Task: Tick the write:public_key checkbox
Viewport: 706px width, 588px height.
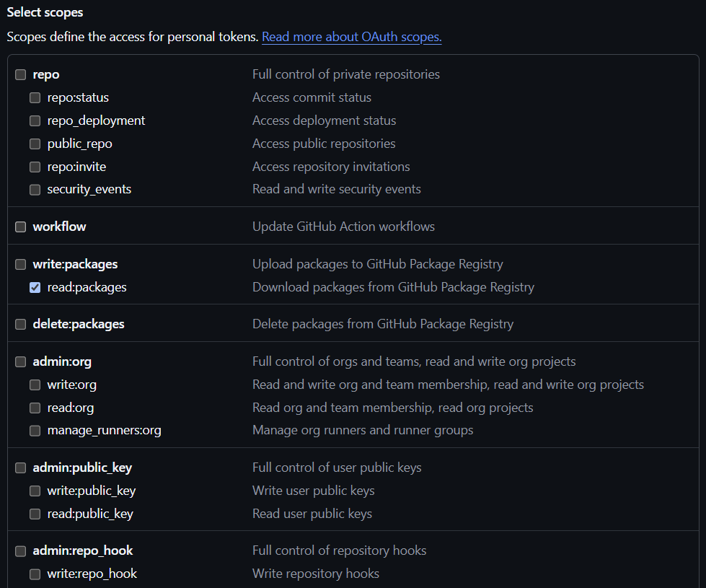Action: pyautogui.click(x=35, y=491)
